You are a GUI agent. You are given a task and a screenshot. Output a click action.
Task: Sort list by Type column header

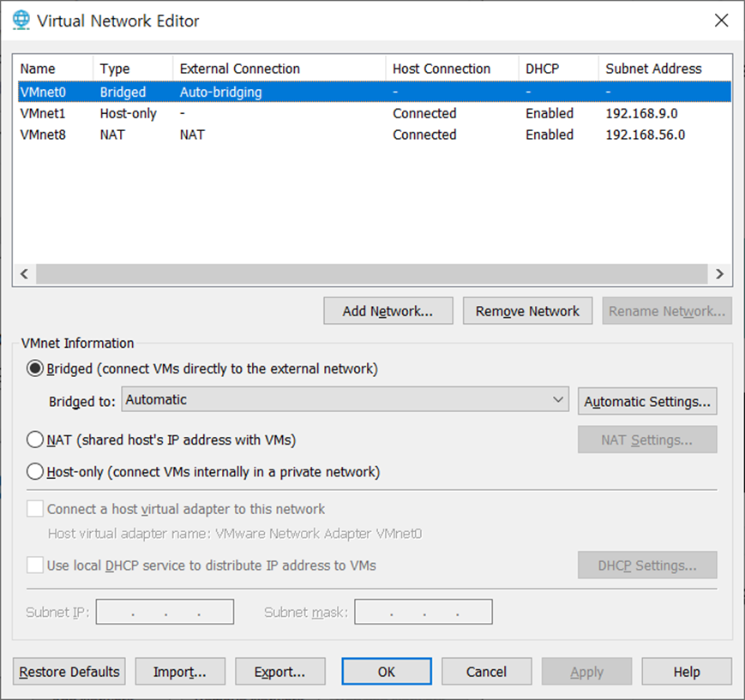click(x=133, y=69)
